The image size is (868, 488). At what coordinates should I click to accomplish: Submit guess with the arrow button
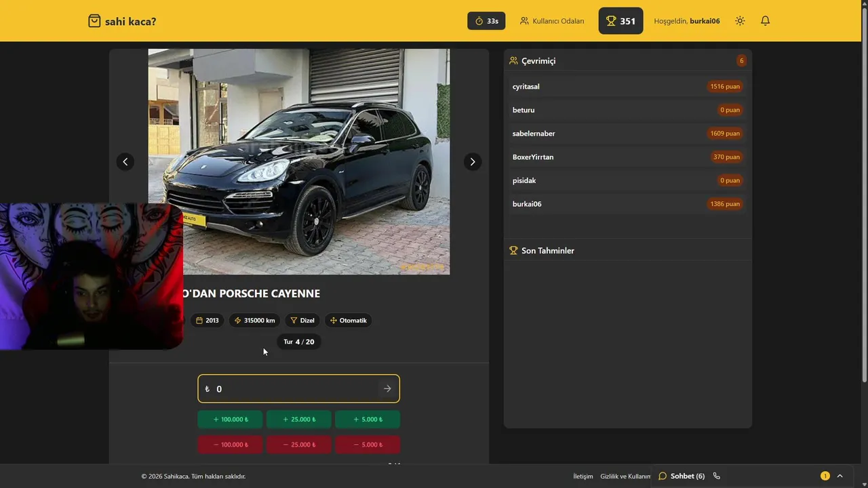[x=387, y=389]
